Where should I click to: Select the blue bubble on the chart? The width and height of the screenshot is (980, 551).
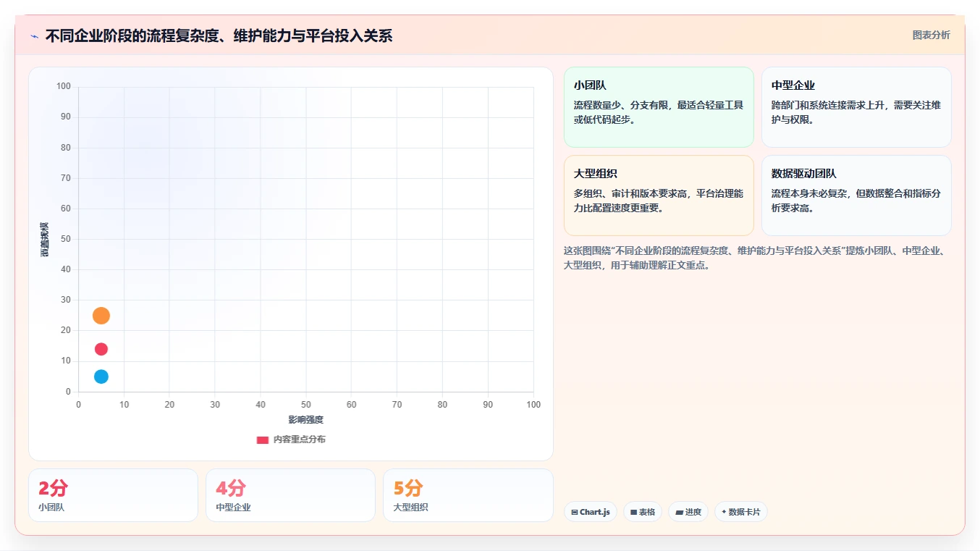pos(101,377)
